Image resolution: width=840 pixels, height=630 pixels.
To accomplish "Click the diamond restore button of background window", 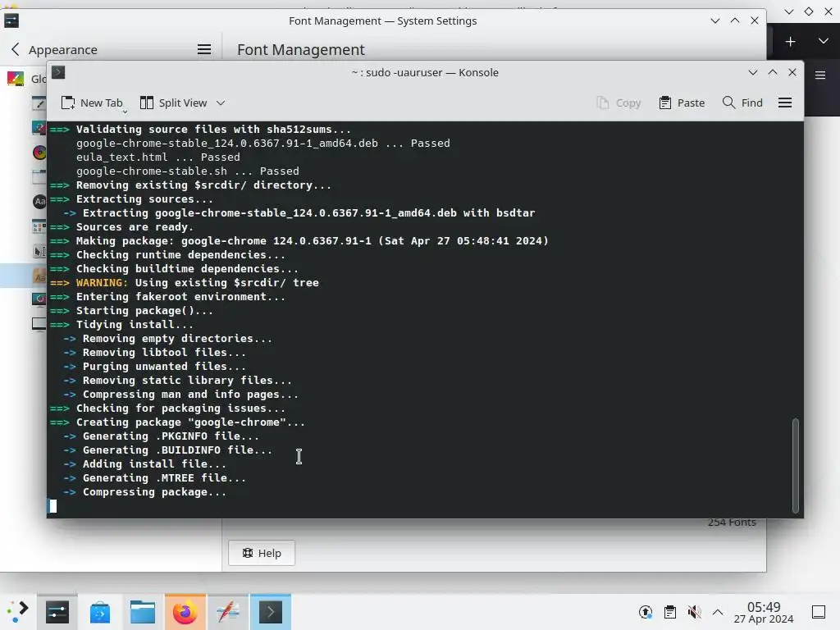I will point(809,11).
